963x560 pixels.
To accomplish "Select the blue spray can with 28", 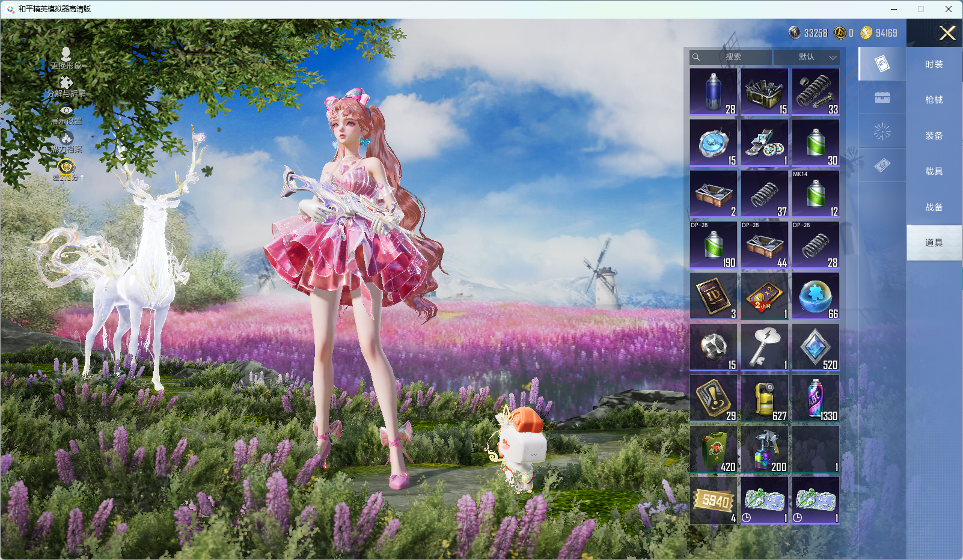I will (714, 92).
